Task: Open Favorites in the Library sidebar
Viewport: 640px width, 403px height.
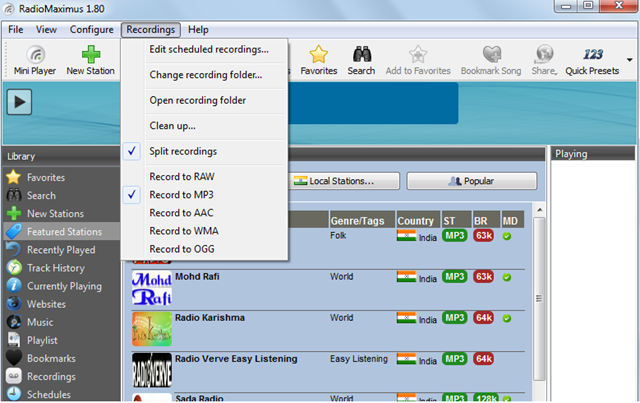Action: coord(62,178)
